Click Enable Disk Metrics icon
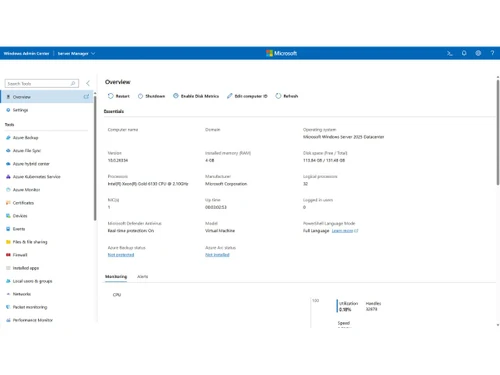The width and height of the screenshot is (500, 375). coord(176,96)
